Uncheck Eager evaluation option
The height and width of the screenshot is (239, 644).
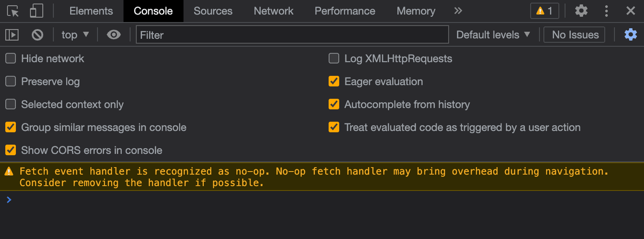(x=334, y=82)
